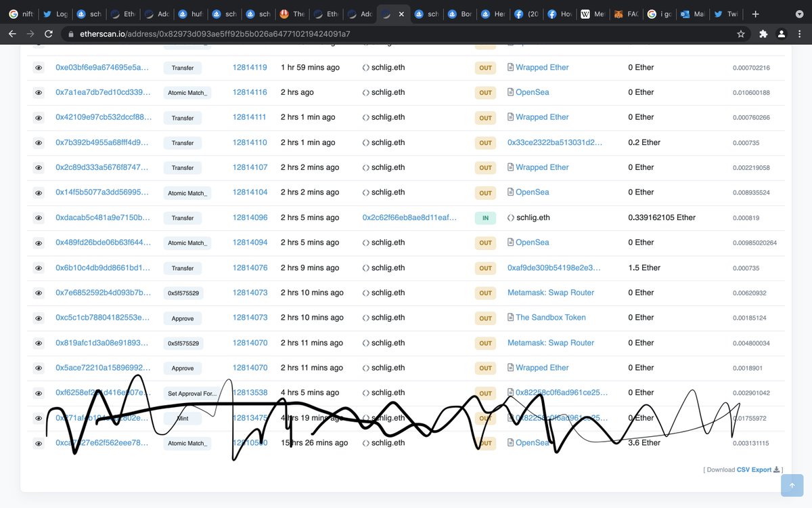This screenshot has width=812, height=508.
Task: Click the 0.339162105 Ether value
Action: pyautogui.click(x=662, y=218)
